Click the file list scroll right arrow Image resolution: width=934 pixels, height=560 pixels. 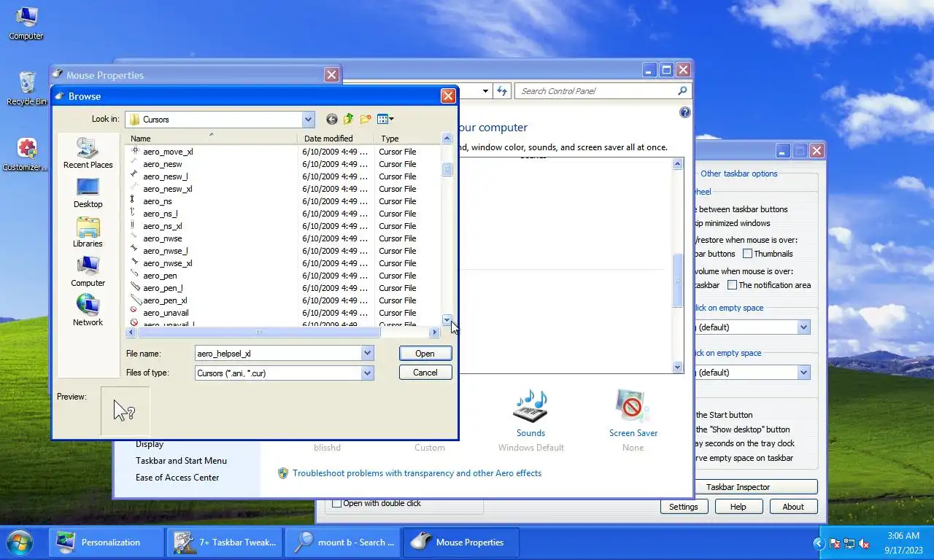(435, 332)
